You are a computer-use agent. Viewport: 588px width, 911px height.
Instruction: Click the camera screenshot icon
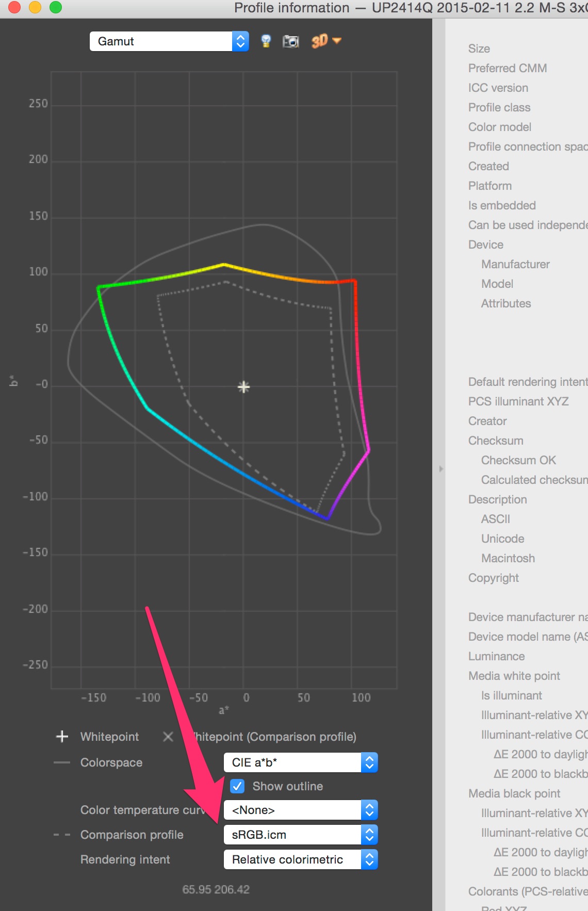click(291, 41)
